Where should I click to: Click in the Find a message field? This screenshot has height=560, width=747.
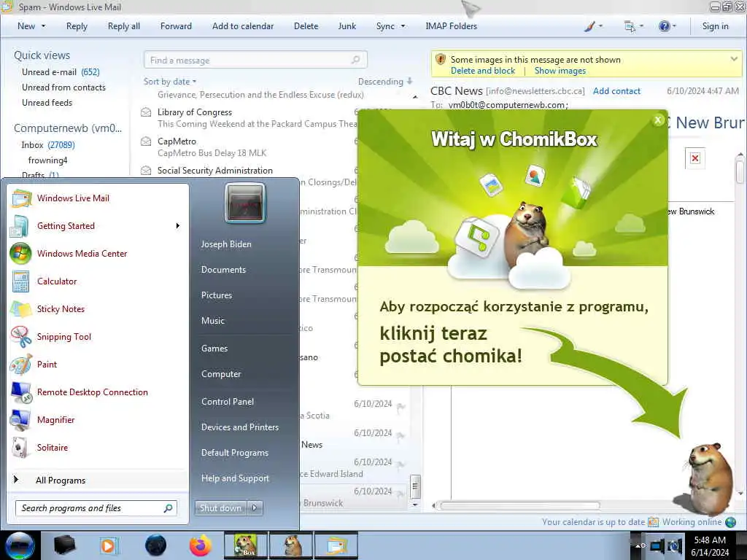255,60
